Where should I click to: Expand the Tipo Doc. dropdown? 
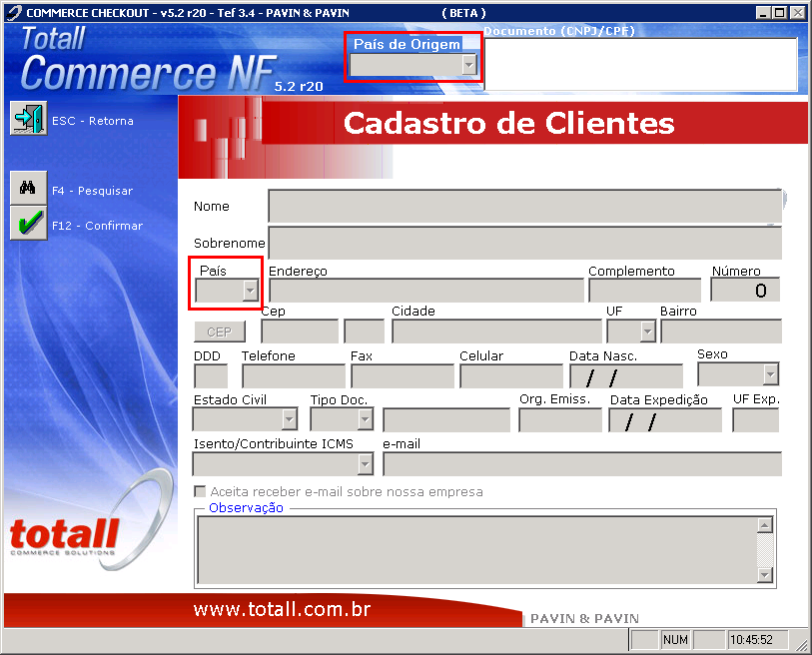[x=366, y=419]
